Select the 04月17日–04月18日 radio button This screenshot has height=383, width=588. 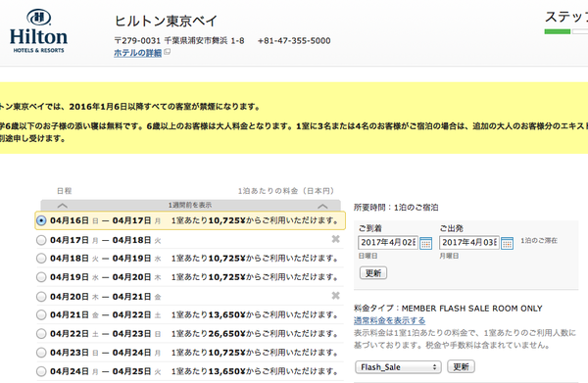[x=41, y=240]
